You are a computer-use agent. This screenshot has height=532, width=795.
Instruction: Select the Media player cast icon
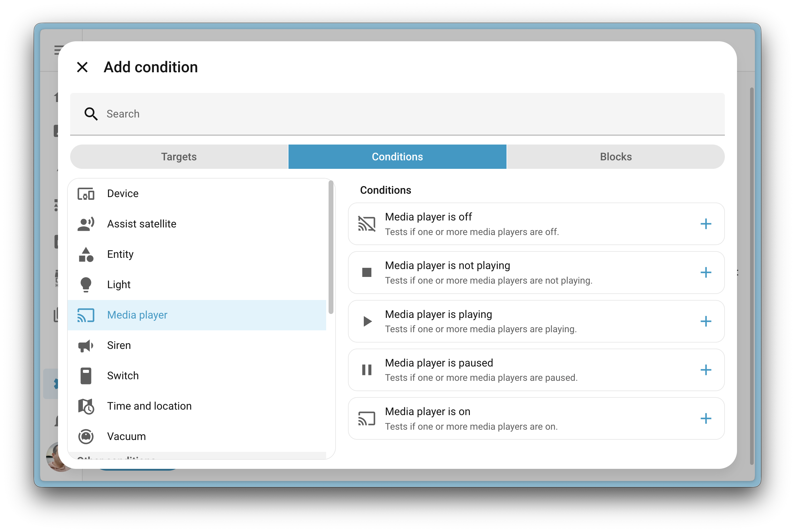click(86, 315)
